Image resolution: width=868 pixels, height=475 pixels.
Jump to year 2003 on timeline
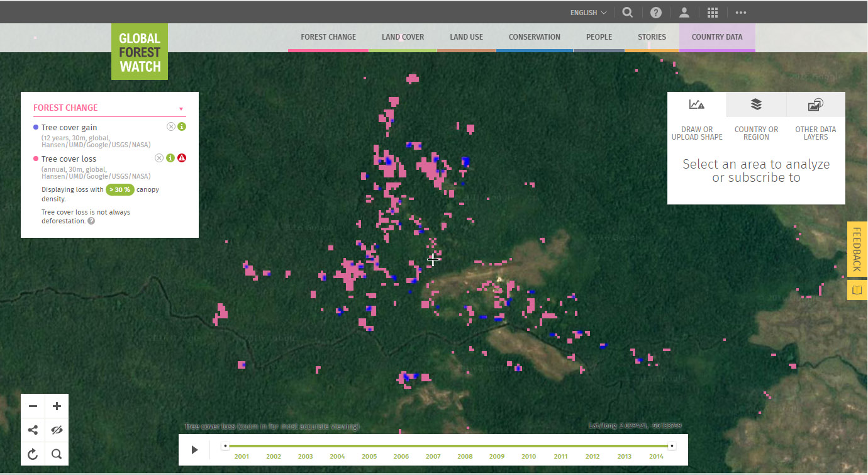click(305, 457)
